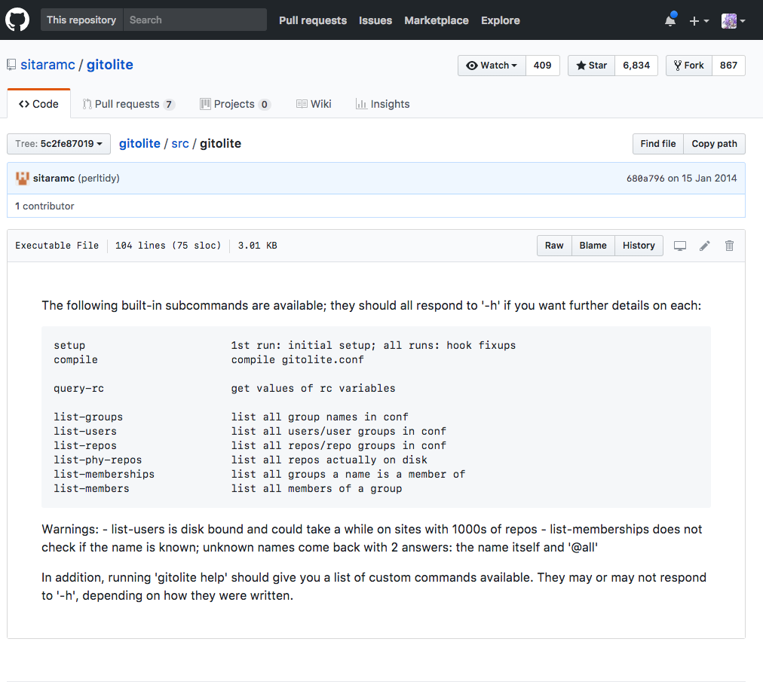The width and height of the screenshot is (763, 700).
Task: Open Explore in top navigation
Action: coord(500,20)
